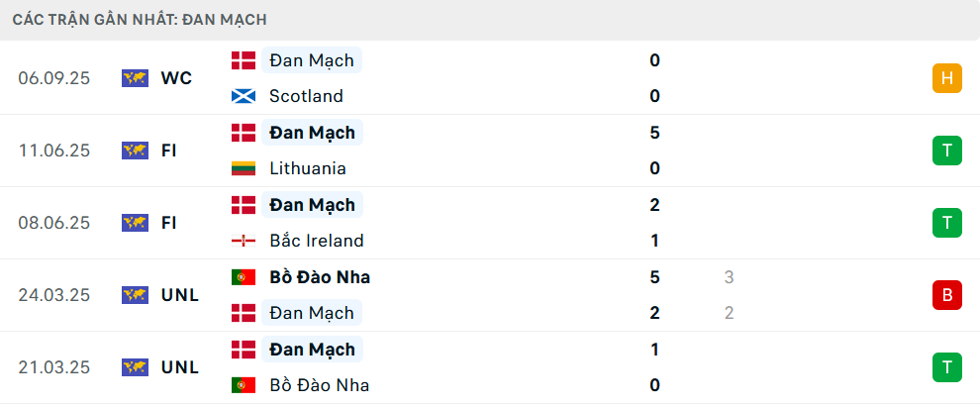
Task: Click the green T badge for Lithuania match
Action: coord(946,151)
